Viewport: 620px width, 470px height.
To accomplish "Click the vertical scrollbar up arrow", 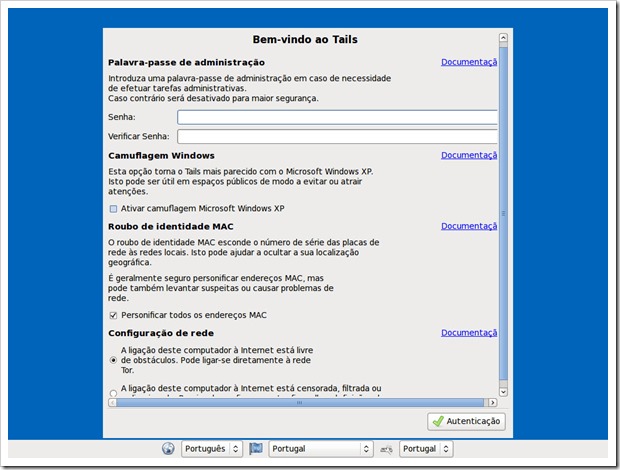I will pyautogui.click(x=503, y=38).
